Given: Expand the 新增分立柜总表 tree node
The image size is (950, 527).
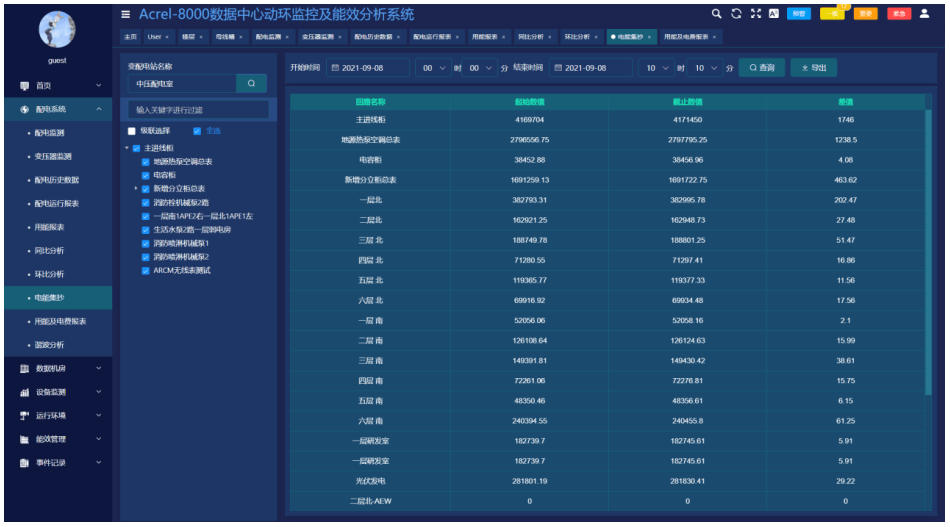Looking at the screenshot, I should [136, 188].
